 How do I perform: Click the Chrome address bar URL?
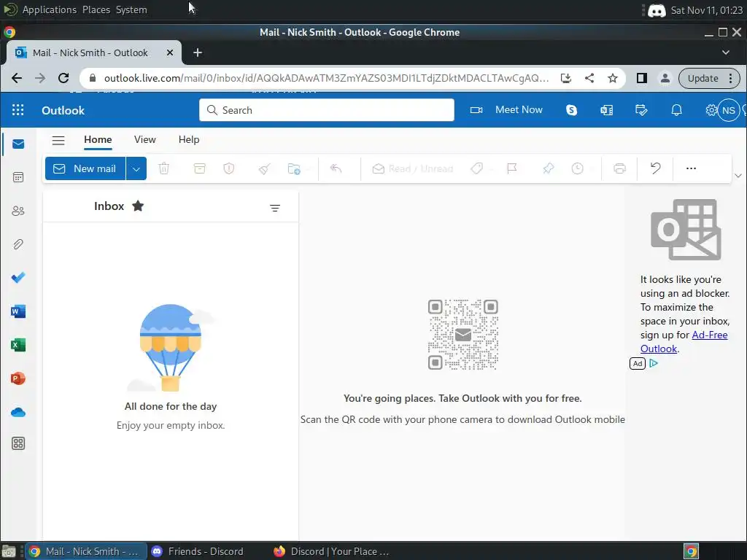[326, 78]
